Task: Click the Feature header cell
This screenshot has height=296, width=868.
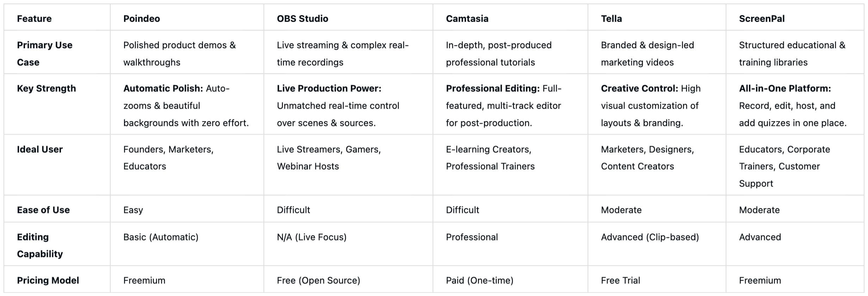Action: click(x=34, y=19)
